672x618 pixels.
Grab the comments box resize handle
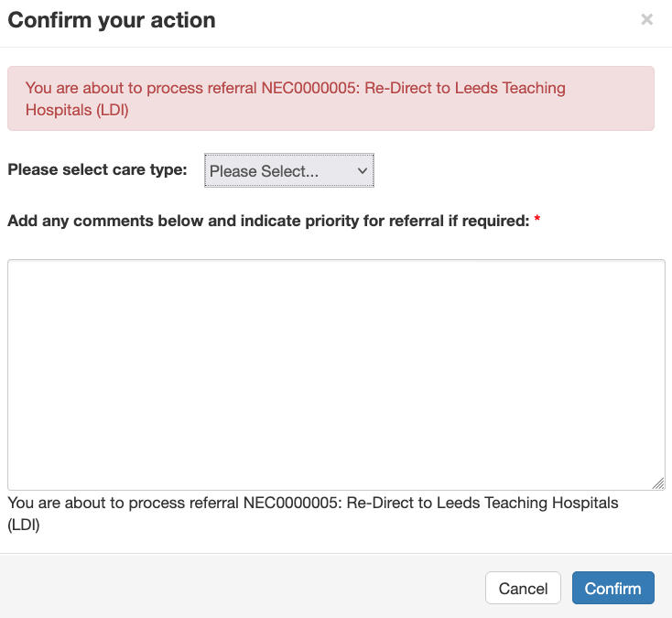click(658, 483)
